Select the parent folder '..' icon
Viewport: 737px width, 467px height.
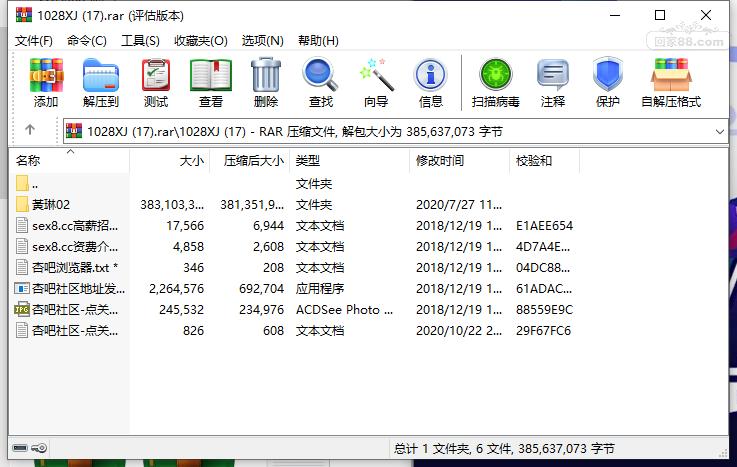22,183
